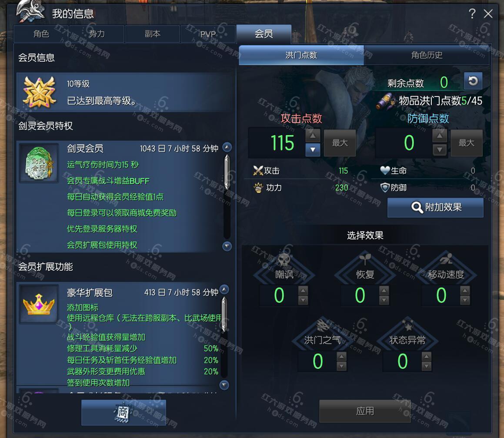Increase 恢复 effect value with up arrow

384,291
